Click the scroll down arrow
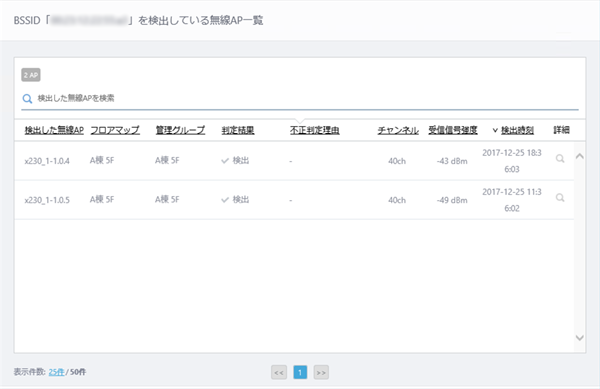600x389 pixels. 580,338
